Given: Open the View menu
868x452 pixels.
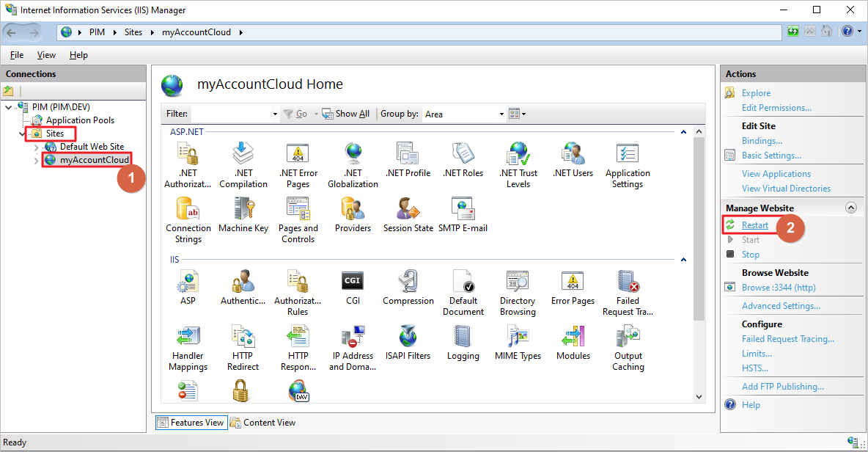Looking at the screenshot, I should point(46,55).
